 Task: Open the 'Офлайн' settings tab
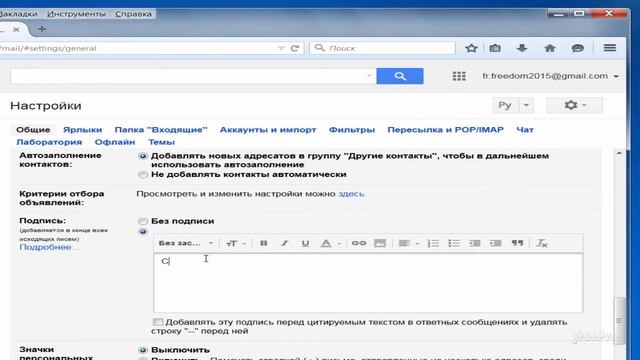pyautogui.click(x=115, y=142)
